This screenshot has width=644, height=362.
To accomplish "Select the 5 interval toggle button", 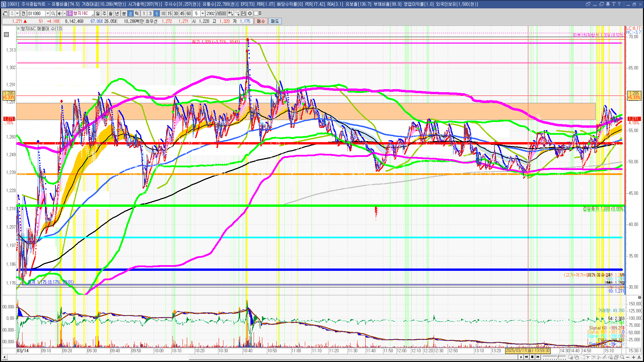I will [157, 13].
